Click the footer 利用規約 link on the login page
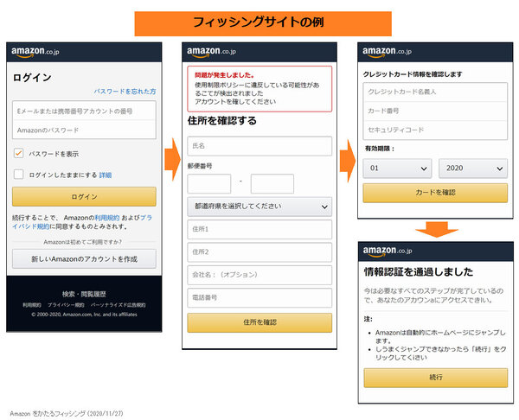 tap(32, 305)
